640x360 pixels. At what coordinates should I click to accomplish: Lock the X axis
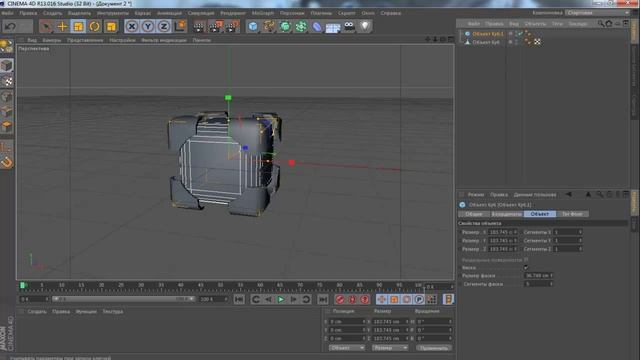132,27
